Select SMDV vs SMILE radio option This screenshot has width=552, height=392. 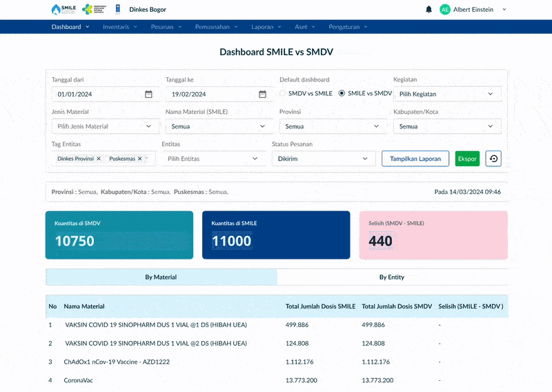coord(282,93)
